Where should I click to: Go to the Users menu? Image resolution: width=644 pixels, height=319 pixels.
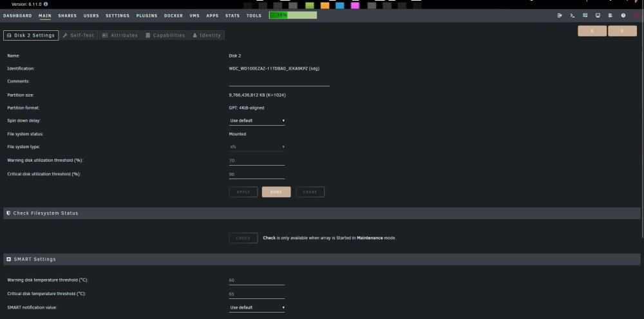click(91, 15)
